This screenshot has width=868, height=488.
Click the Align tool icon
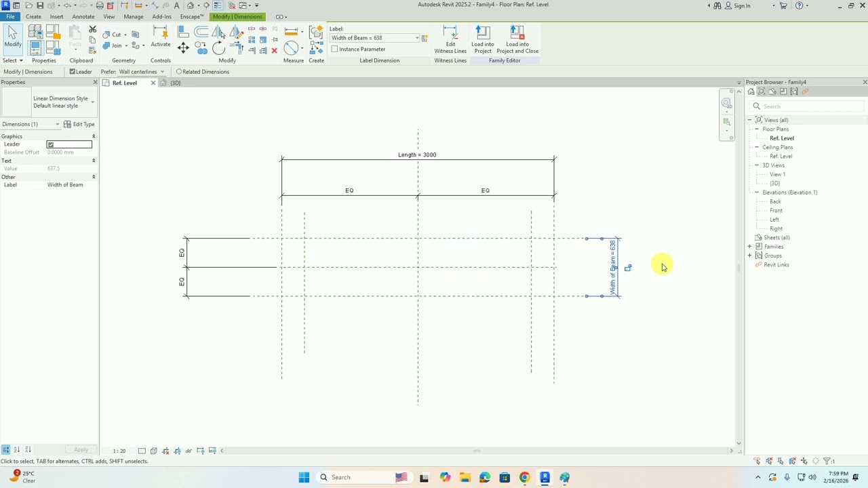click(x=183, y=31)
